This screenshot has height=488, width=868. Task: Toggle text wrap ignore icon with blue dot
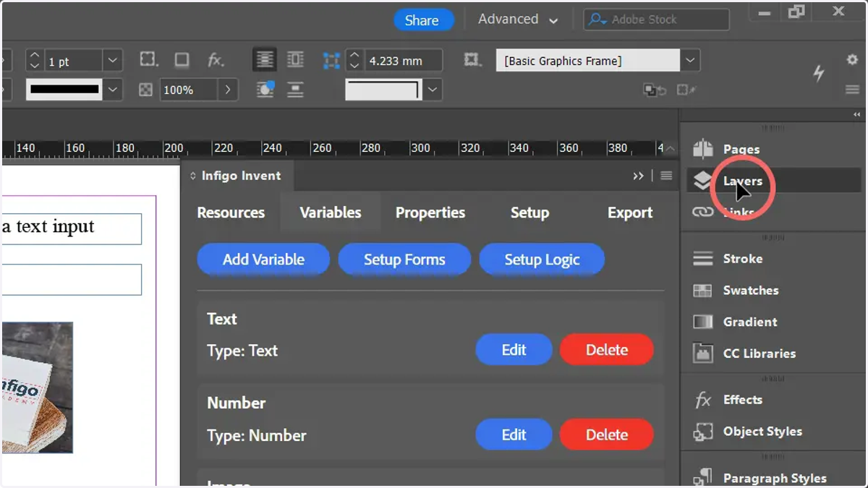pyautogui.click(x=265, y=90)
